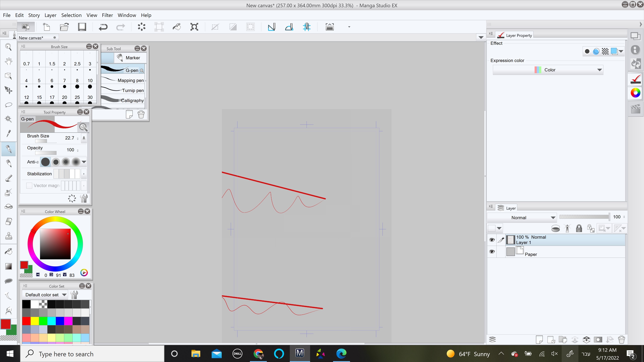
Task: Click the Lock layer padlock icon
Action: click(579, 228)
